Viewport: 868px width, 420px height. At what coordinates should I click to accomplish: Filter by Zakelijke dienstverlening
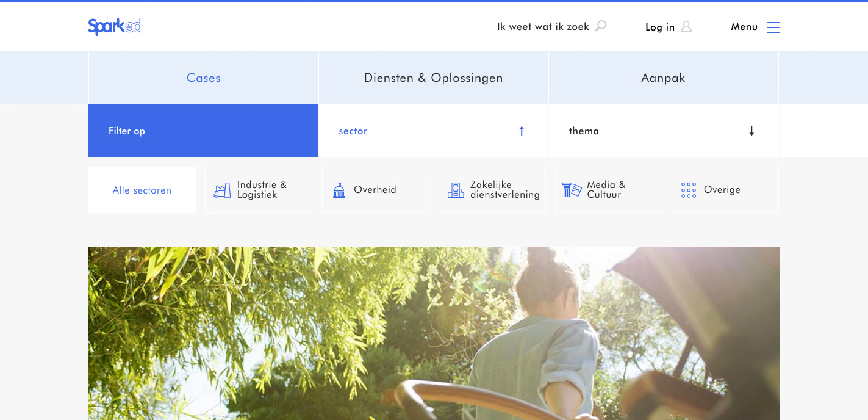tap(492, 190)
